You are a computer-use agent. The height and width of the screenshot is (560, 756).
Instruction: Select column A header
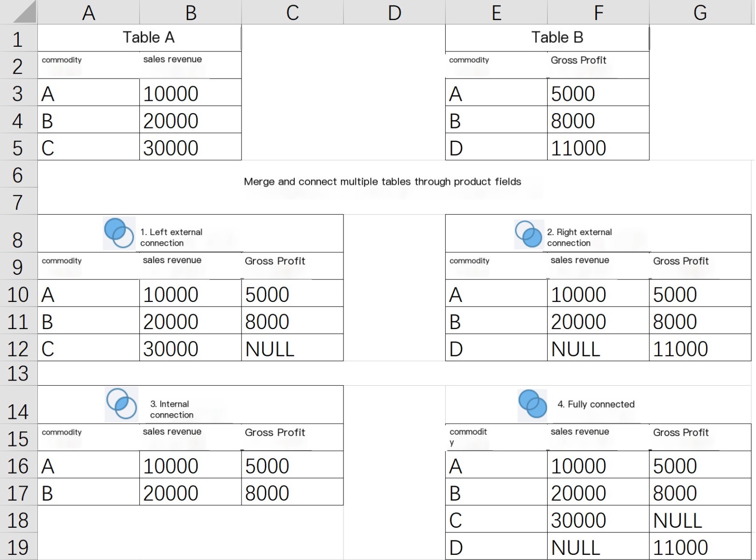point(88,13)
